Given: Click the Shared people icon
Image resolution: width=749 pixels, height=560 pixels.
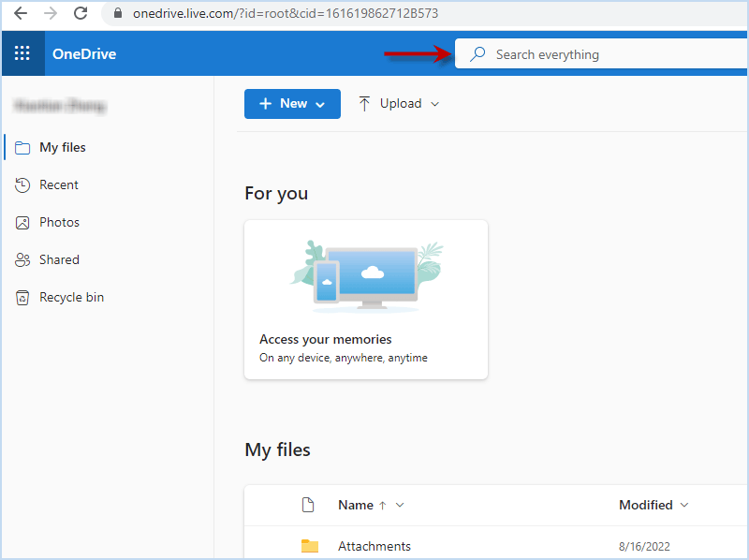Looking at the screenshot, I should 22,260.
